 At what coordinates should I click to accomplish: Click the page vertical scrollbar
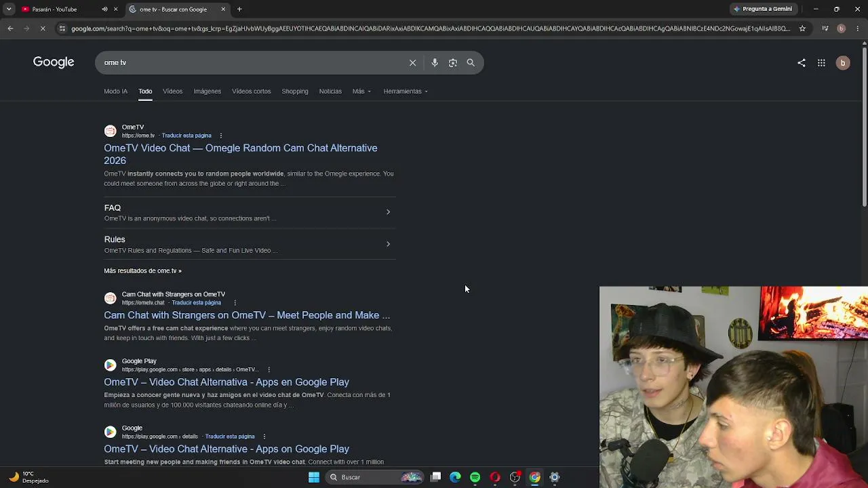tap(864, 125)
